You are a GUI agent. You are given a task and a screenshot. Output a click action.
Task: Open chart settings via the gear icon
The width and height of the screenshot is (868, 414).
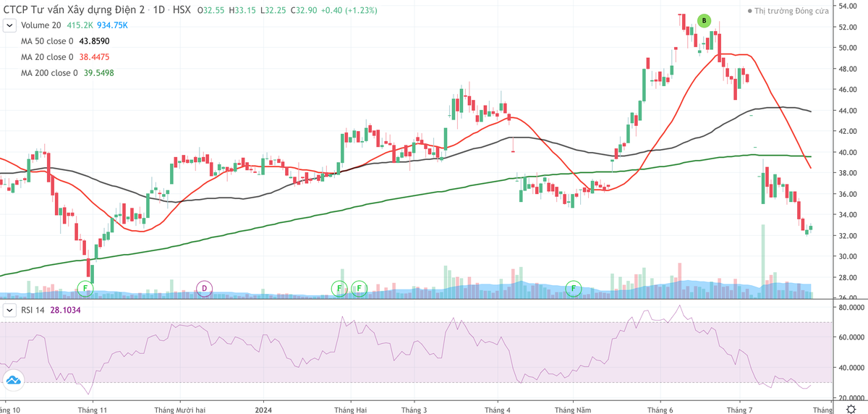click(x=851, y=409)
